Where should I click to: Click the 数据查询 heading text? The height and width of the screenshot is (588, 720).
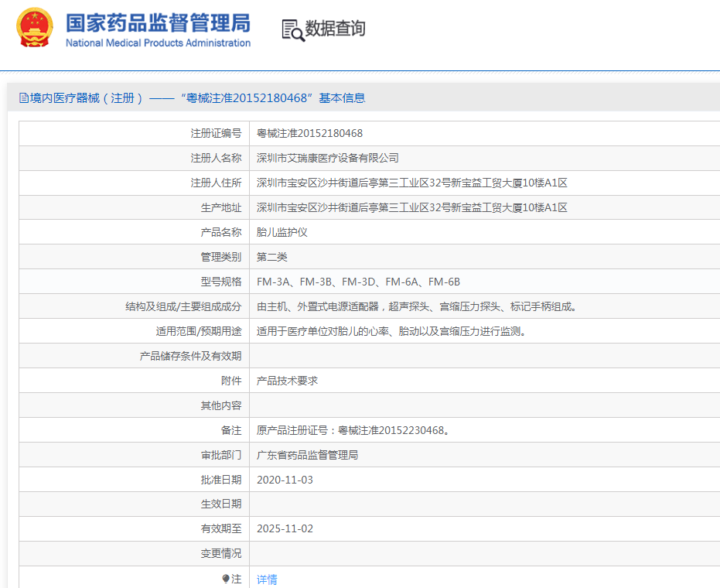coord(335,29)
